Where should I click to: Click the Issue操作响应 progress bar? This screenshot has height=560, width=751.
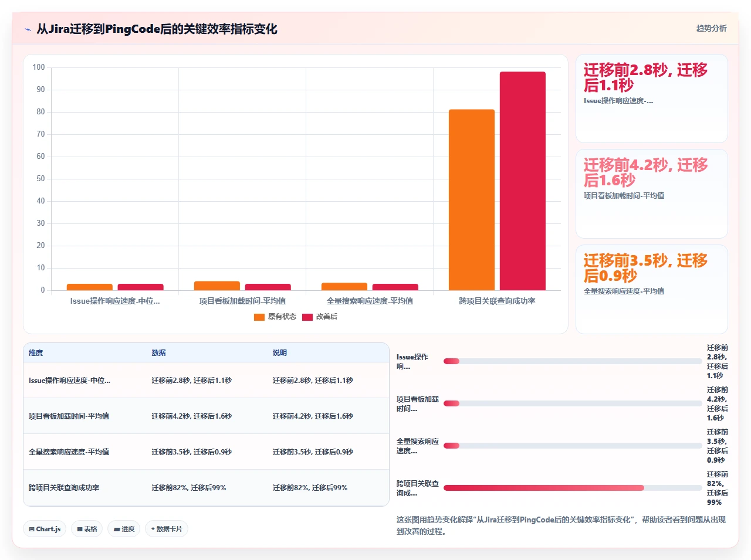coord(573,361)
